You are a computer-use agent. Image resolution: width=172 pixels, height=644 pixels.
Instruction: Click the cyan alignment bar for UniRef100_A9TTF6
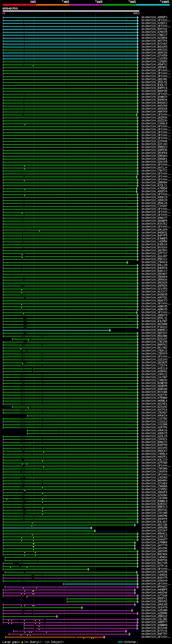click(71, 41)
